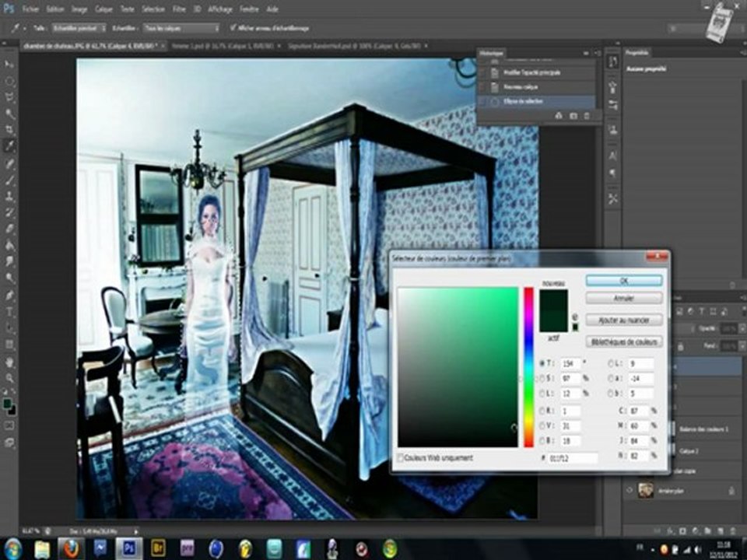
Task: Select the Lab 'a' radio button
Action: click(x=611, y=379)
